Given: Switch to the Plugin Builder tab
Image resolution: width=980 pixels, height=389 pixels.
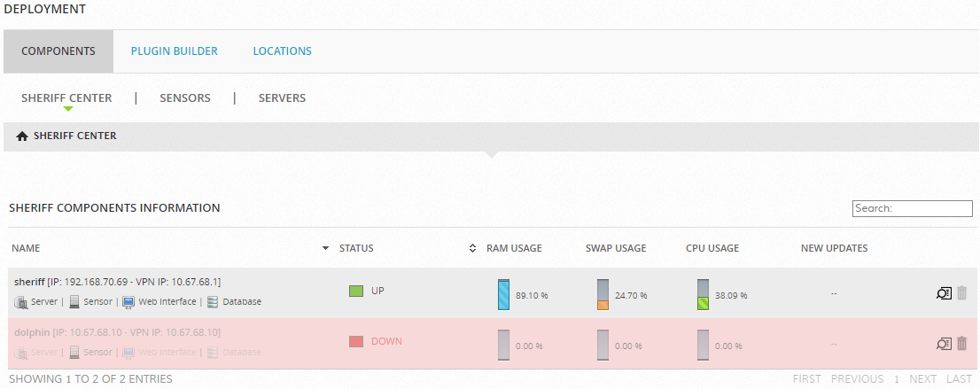Looking at the screenshot, I should [x=175, y=51].
